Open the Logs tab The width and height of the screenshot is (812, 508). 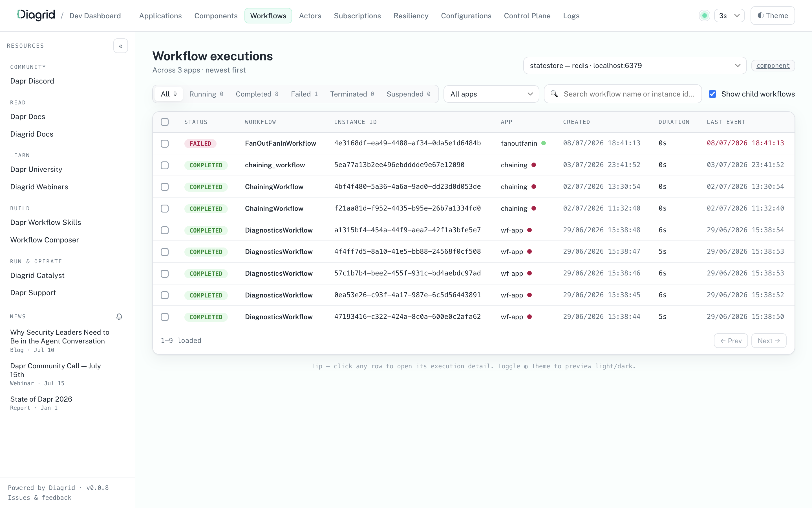pyautogui.click(x=571, y=16)
